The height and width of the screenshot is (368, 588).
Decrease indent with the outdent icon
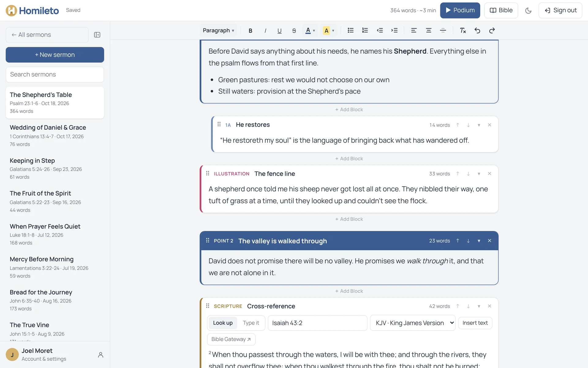(x=380, y=30)
